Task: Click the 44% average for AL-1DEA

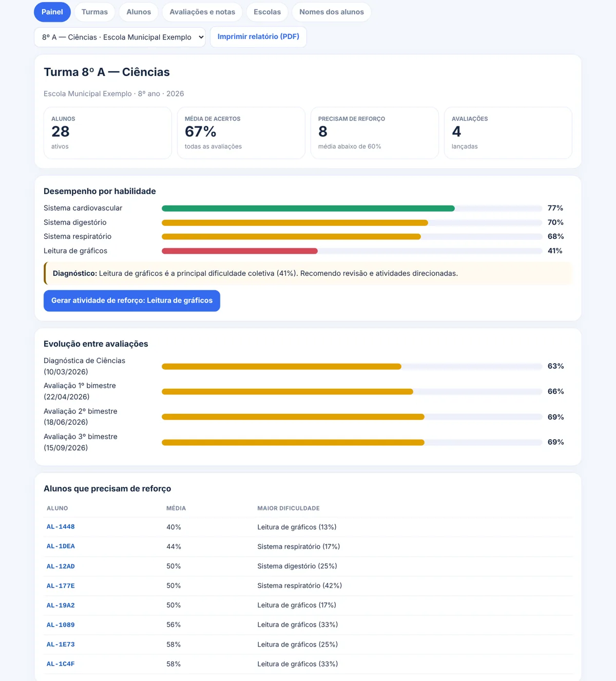Action: point(174,546)
